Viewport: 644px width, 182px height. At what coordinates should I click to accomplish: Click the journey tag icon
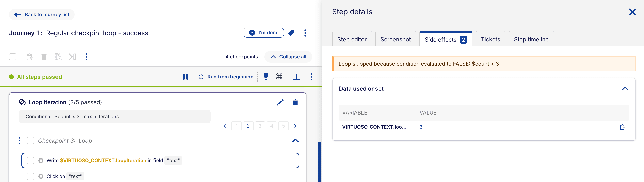(291, 33)
